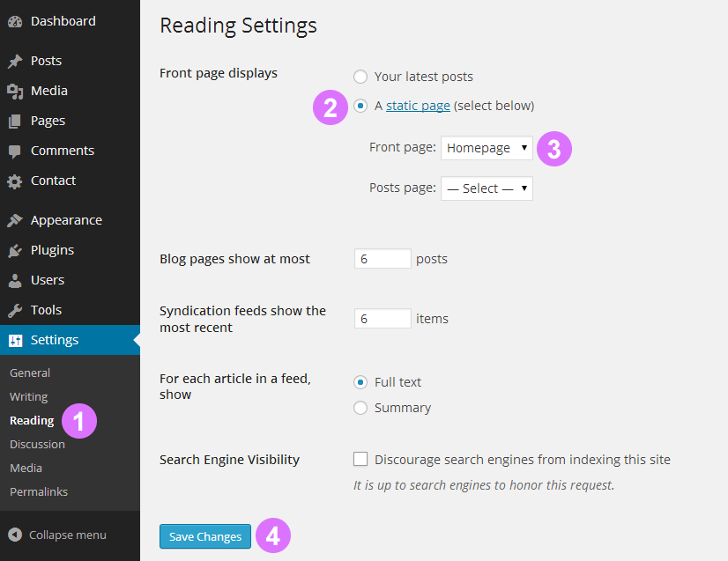Select Summary for feed articles

point(360,408)
